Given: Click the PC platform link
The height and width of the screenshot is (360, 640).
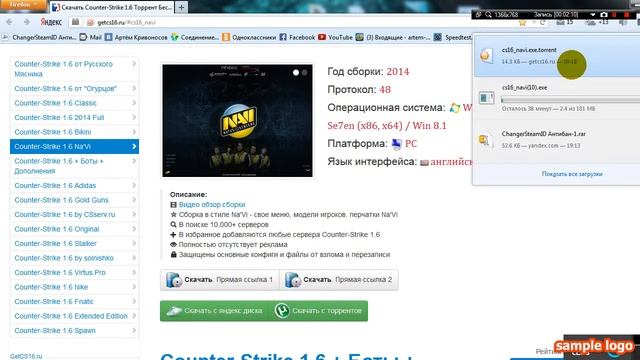Looking at the screenshot, I should (411, 144).
